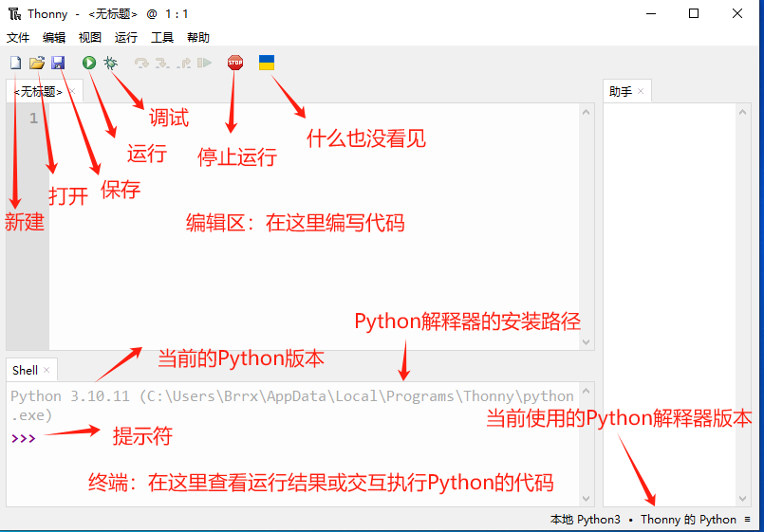
Task: Open the 工具 menu
Action: point(161,38)
